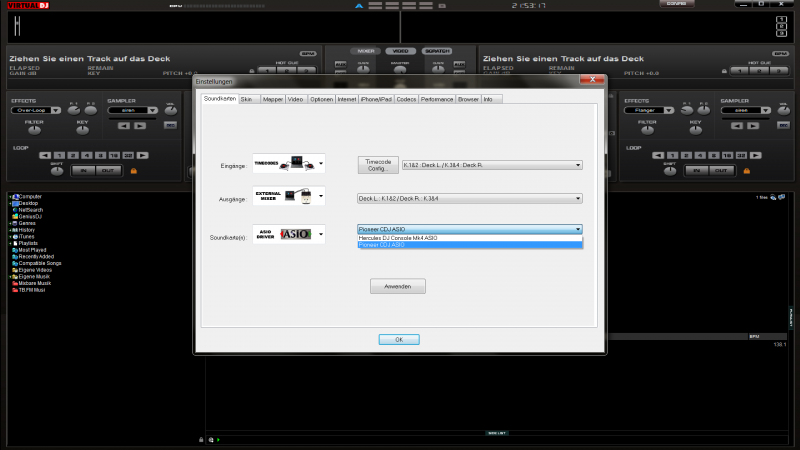Toggle the left deck orange loop lock

(134, 171)
